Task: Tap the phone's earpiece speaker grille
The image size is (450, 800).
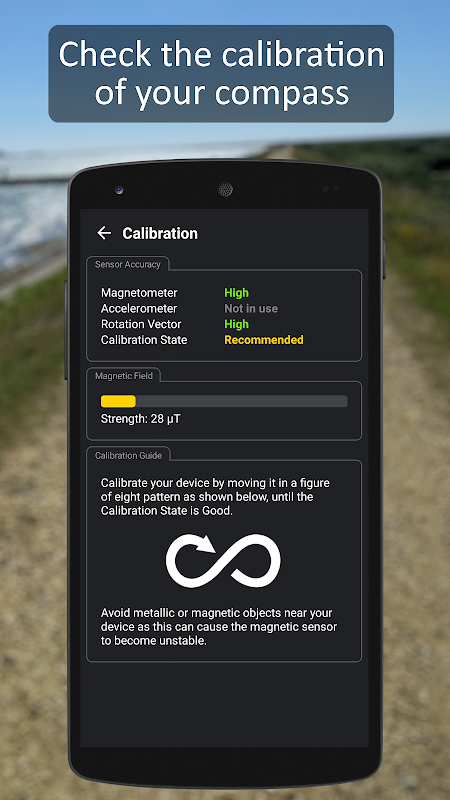Action: [x=225, y=190]
